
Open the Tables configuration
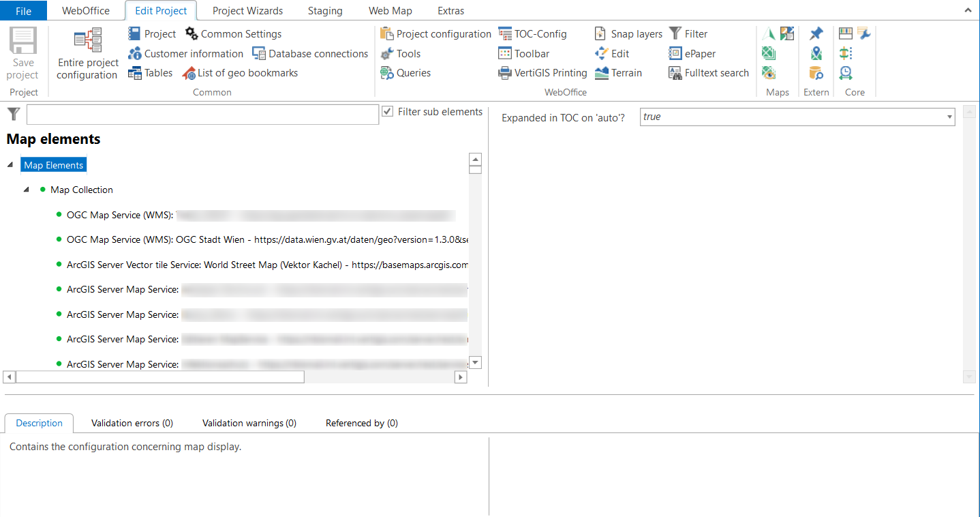point(157,72)
